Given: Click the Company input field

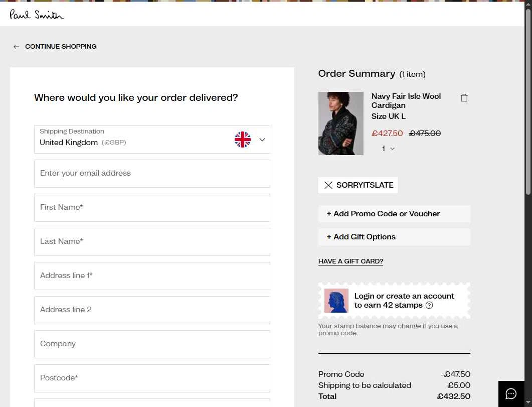Looking at the screenshot, I should coord(152,344).
